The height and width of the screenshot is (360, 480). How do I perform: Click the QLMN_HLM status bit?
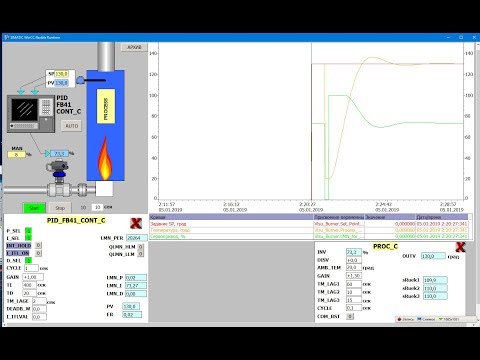(x=141, y=247)
